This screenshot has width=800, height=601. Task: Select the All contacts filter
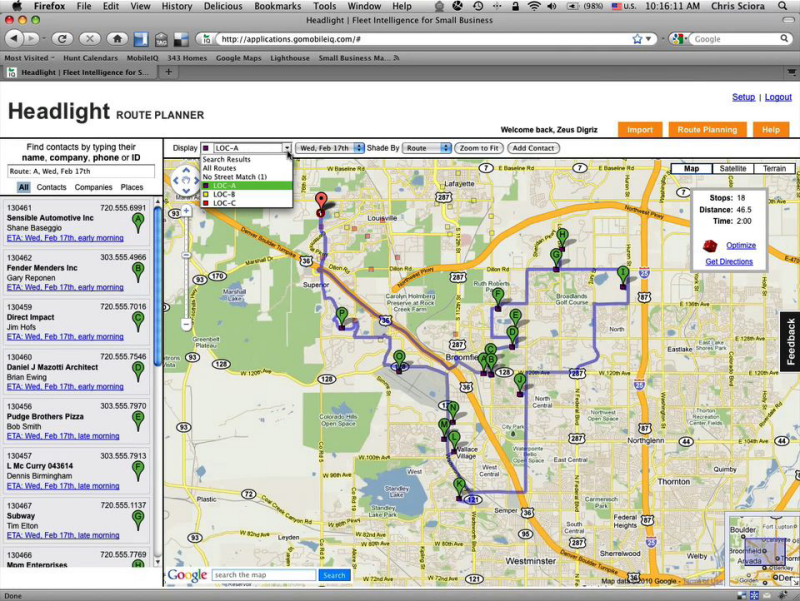(23, 187)
